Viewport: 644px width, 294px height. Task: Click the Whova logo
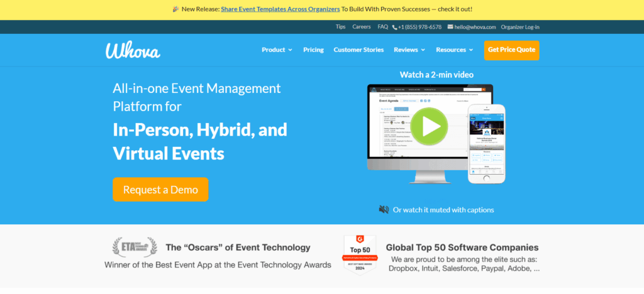click(133, 50)
